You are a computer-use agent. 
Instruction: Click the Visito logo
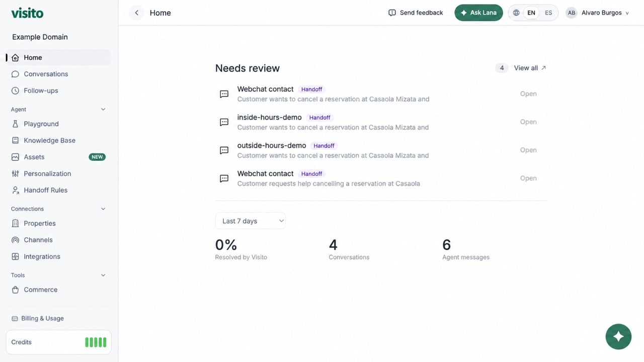click(x=27, y=13)
